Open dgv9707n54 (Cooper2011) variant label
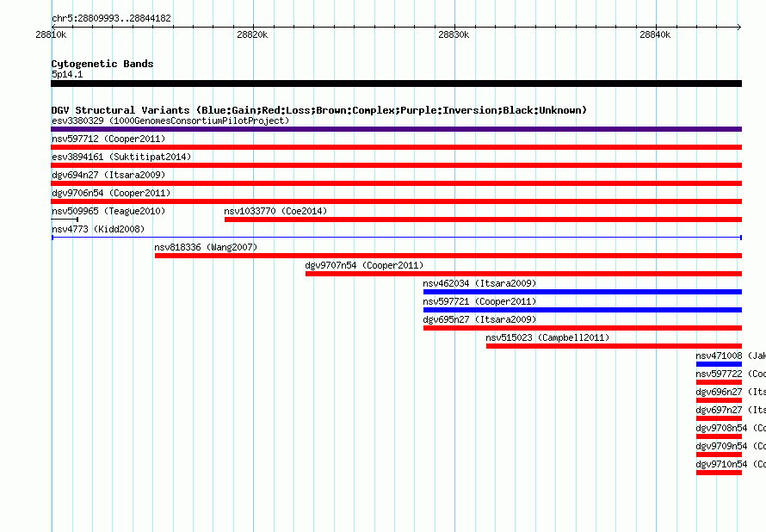This screenshot has height=532, width=766. coord(364,265)
